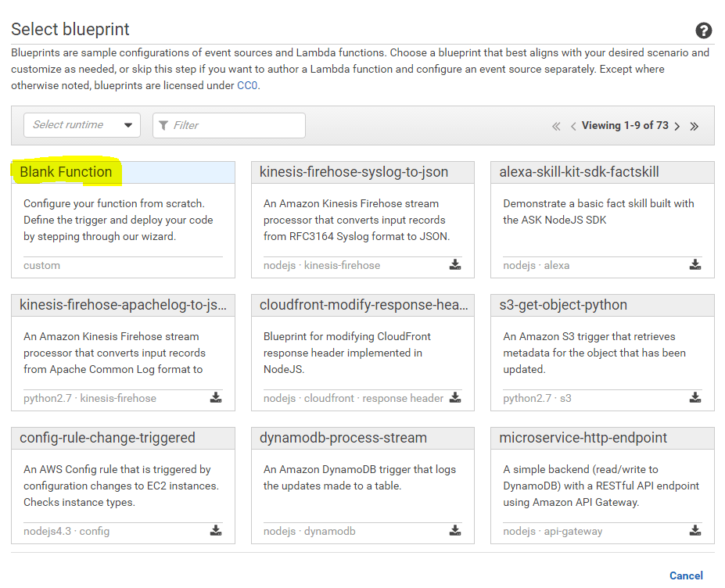Click the 'nodejs · dynamodb' tags

tap(310, 531)
